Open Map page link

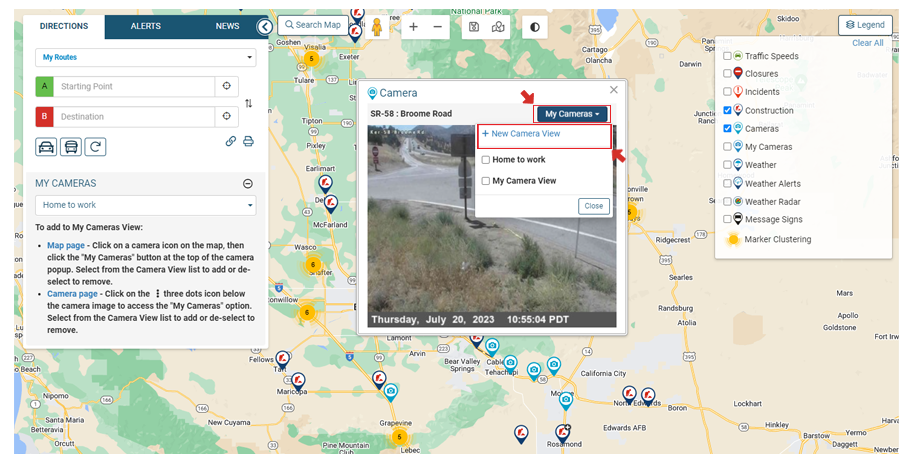click(65, 246)
